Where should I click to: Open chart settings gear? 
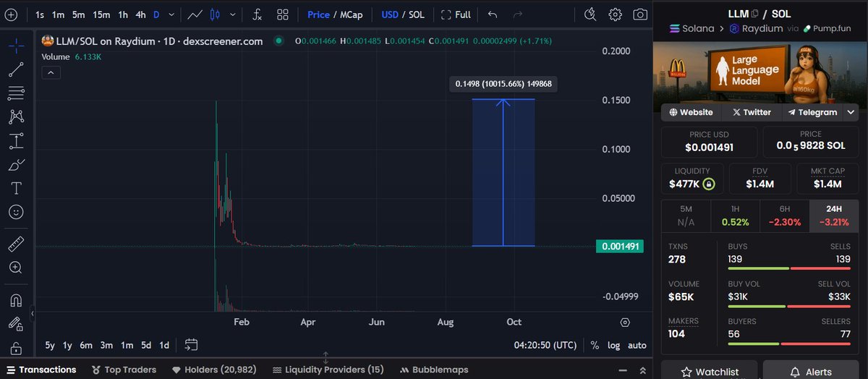tap(615, 14)
